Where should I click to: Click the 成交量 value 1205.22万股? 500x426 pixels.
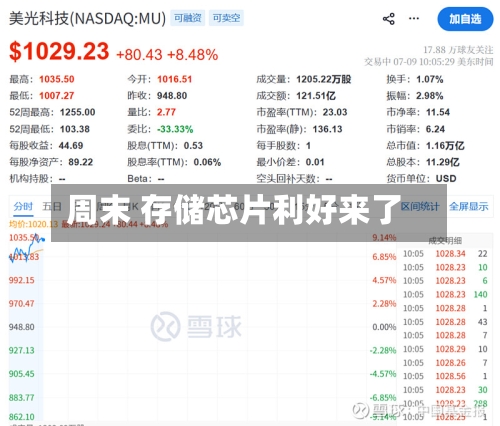[324, 79]
